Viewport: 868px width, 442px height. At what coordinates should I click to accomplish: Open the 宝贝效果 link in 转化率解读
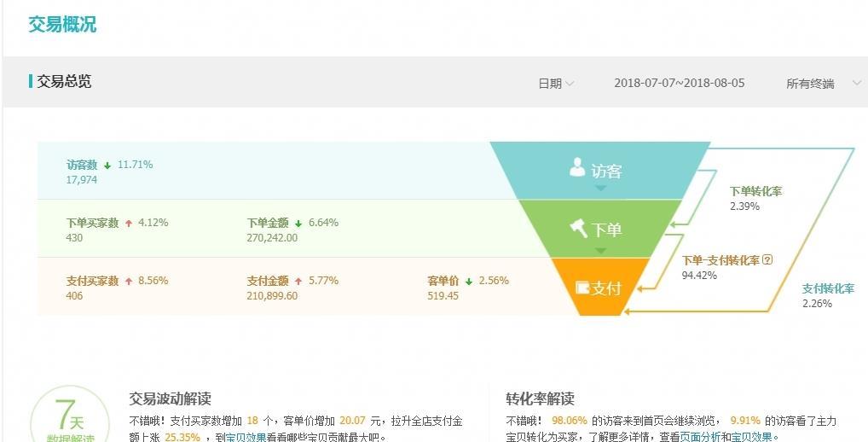[752, 437]
